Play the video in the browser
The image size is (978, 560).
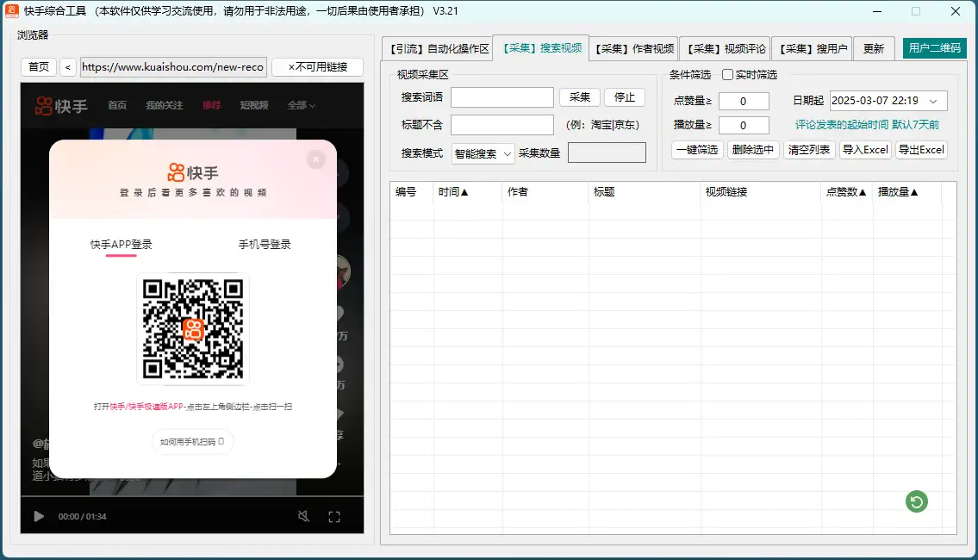38,516
